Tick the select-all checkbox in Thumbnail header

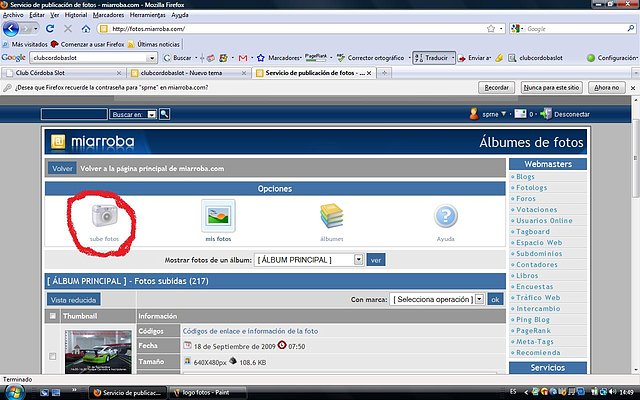coord(52,316)
